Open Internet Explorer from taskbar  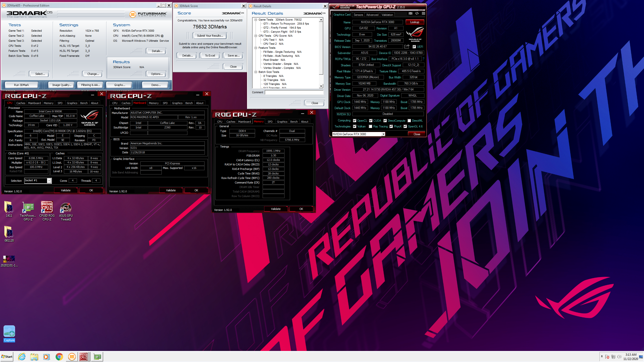click(x=22, y=356)
